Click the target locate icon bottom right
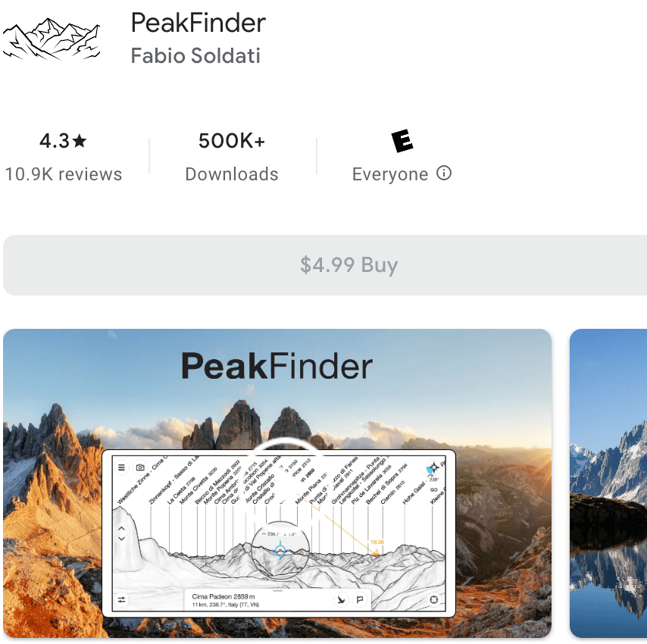Image resolution: width=647 pixels, height=644 pixels. tap(433, 599)
